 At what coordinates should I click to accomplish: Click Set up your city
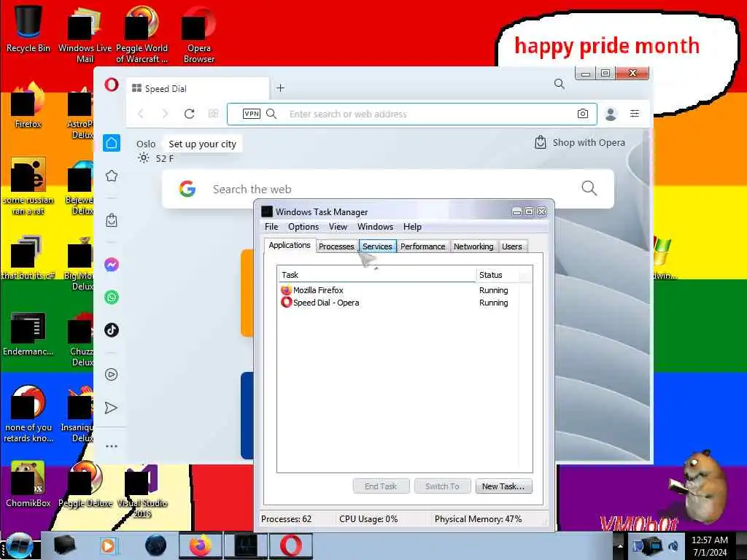[x=202, y=144]
